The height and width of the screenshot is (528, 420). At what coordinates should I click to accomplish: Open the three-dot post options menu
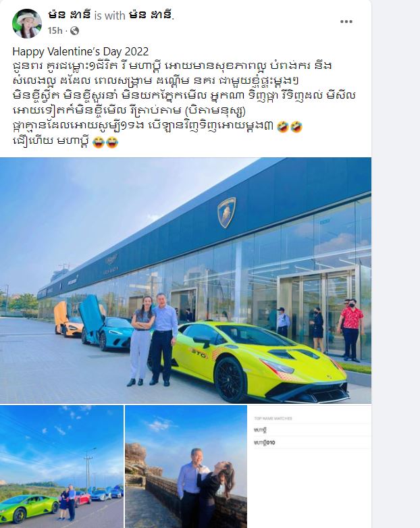(346, 22)
